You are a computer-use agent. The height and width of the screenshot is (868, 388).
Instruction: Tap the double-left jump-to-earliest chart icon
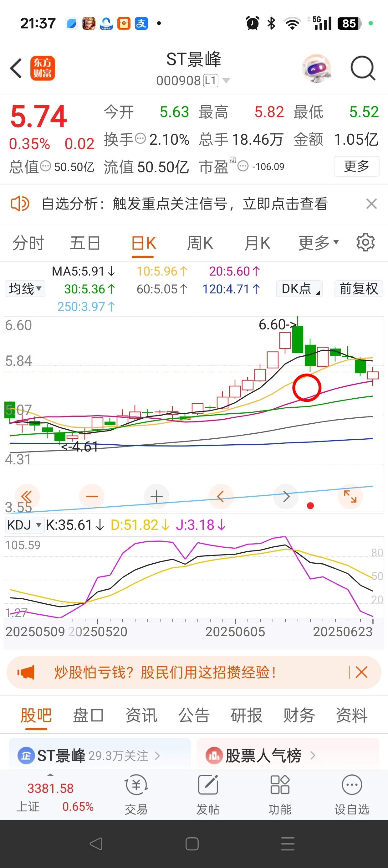click(27, 496)
